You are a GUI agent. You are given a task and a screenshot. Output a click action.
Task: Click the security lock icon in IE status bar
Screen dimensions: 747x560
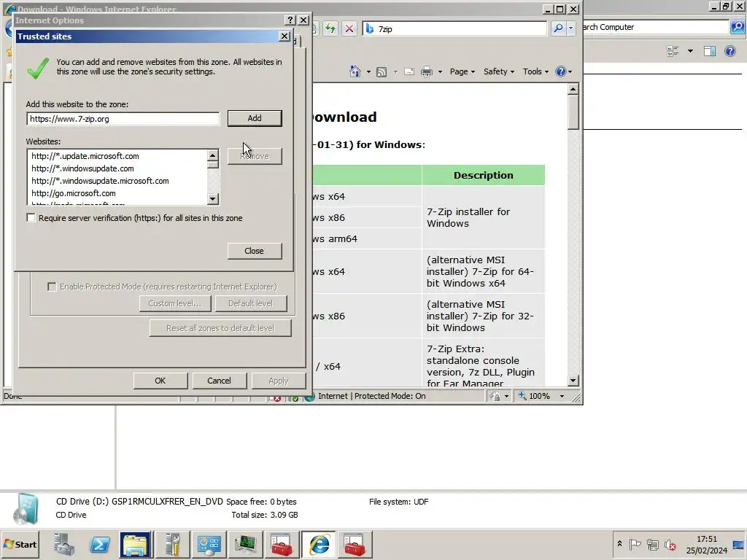[x=495, y=396]
